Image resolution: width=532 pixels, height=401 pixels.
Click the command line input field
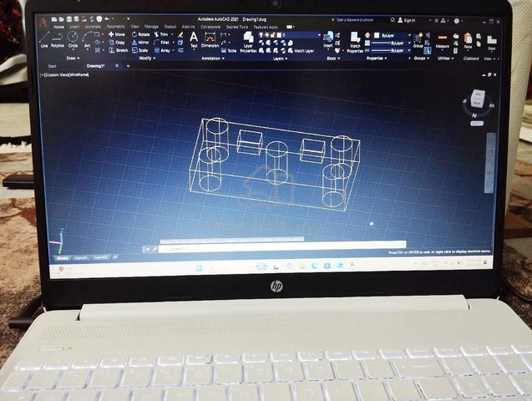[x=282, y=249]
